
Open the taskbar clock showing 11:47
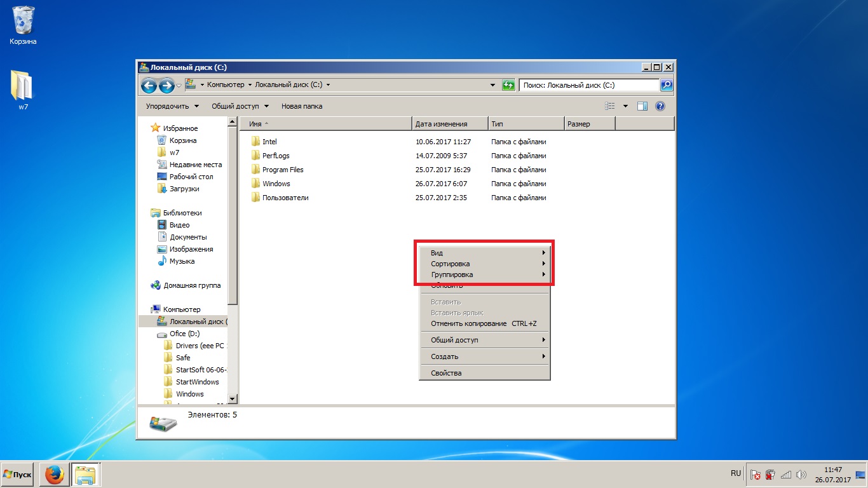coord(832,475)
